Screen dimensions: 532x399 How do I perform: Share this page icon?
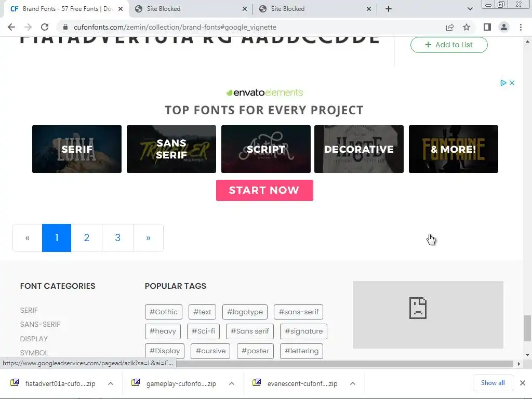click(x=450, y=27)
